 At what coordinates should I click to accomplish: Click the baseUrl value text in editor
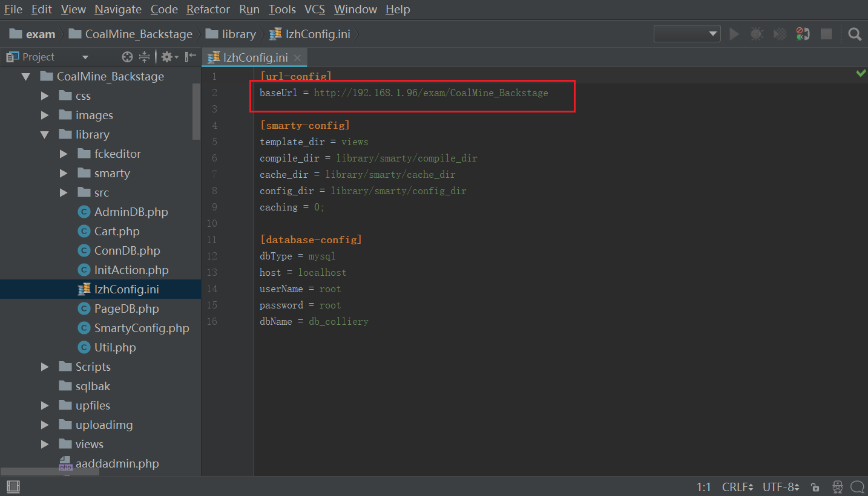coord(431,93)
